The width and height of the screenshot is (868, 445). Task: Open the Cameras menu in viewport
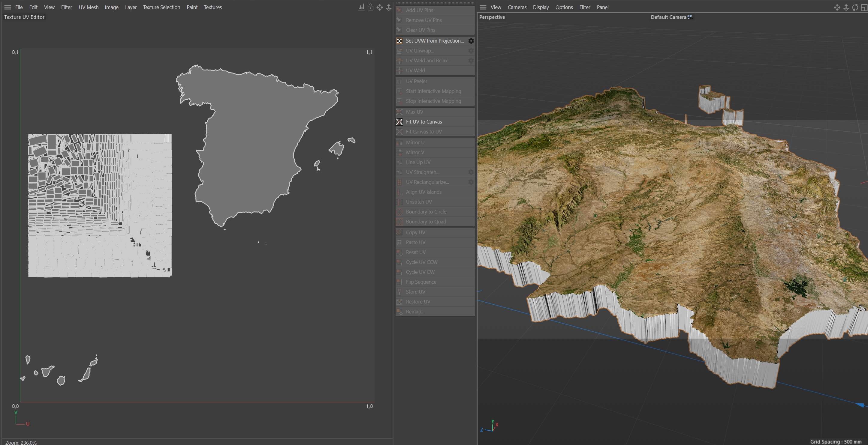coord(517,7)
